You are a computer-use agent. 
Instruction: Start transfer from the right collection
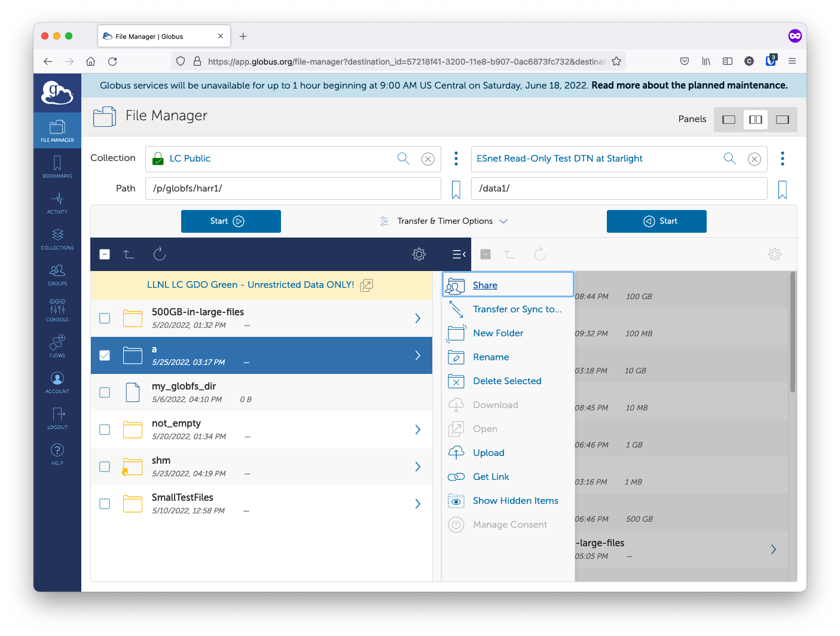pyautogui.click(x=656, y=221)
